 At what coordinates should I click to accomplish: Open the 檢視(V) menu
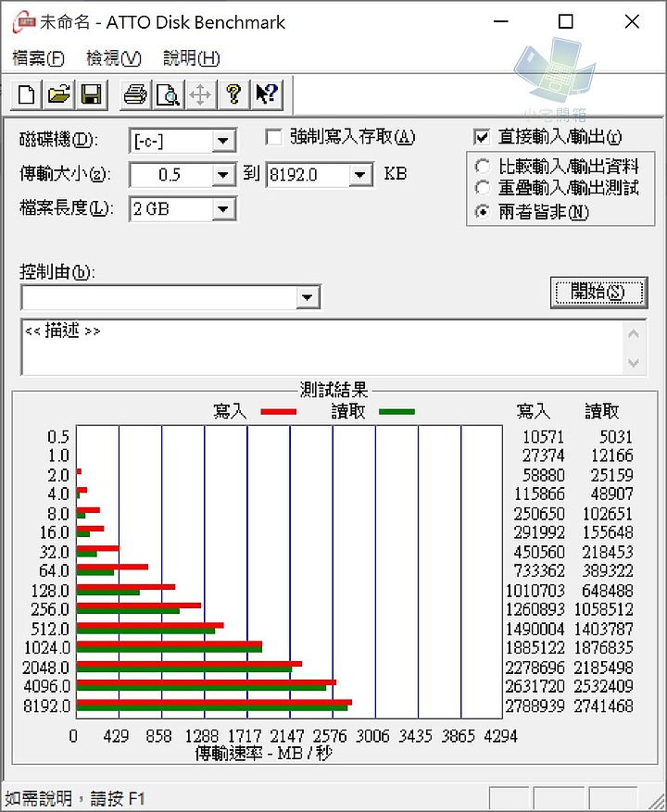tap(114, 58)
